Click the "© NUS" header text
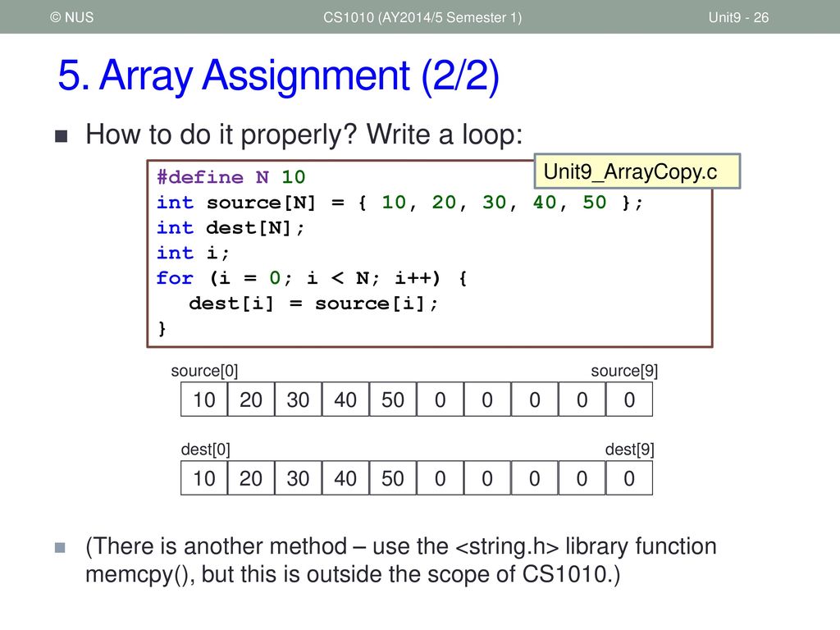This screenshot has height=630, width=840. 72,17
